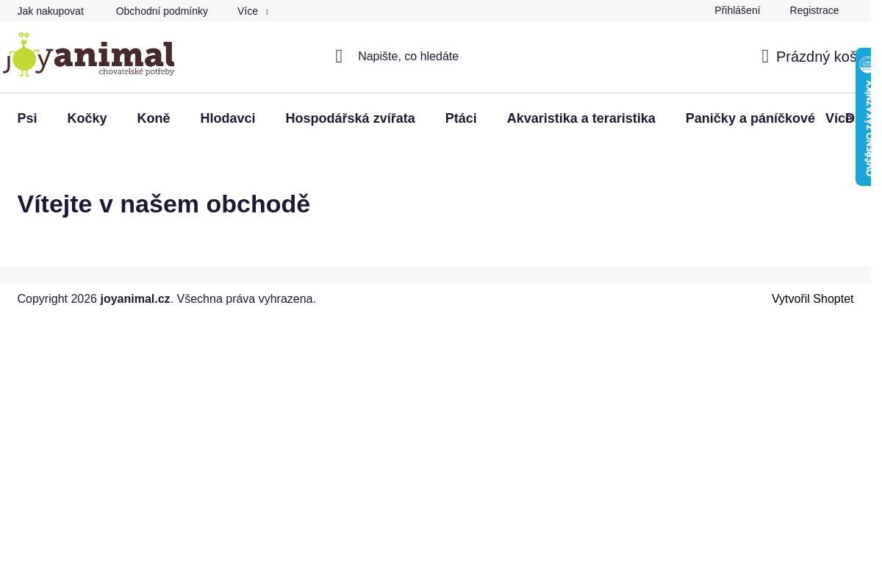The height and width of the screenshot is (588, 882).
Task: Open the Paničky a páníčkové section
Action: (x=750, y=118)
